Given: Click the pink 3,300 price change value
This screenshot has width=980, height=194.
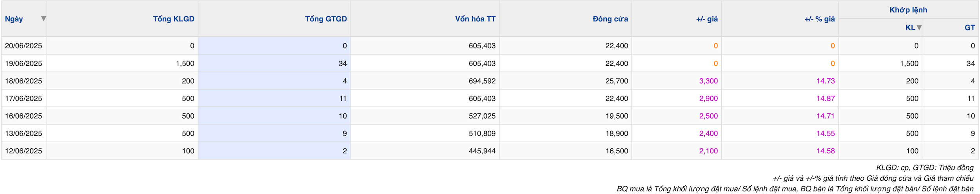Looking at the screenshot, I should click(x=708, y=81).
